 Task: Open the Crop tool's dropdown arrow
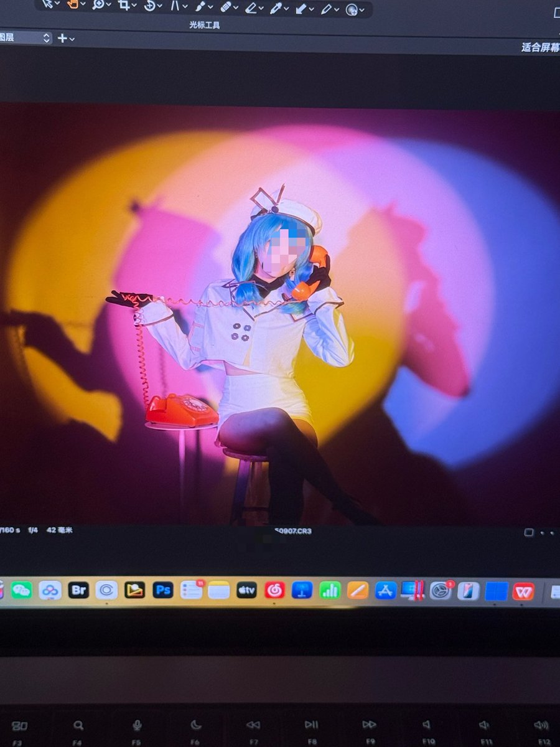[134, 6]
